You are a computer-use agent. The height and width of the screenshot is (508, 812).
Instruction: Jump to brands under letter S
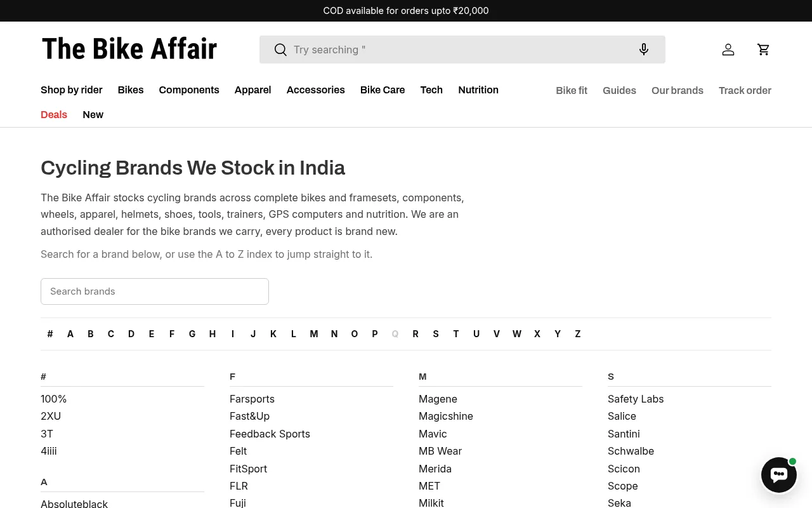[x=436, y=334]
